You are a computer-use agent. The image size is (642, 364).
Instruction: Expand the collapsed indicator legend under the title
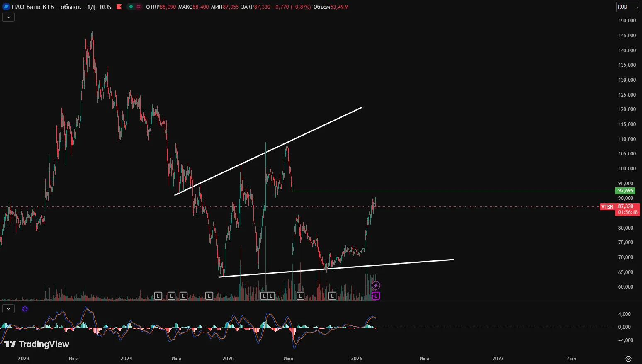[x=8, y=17]
